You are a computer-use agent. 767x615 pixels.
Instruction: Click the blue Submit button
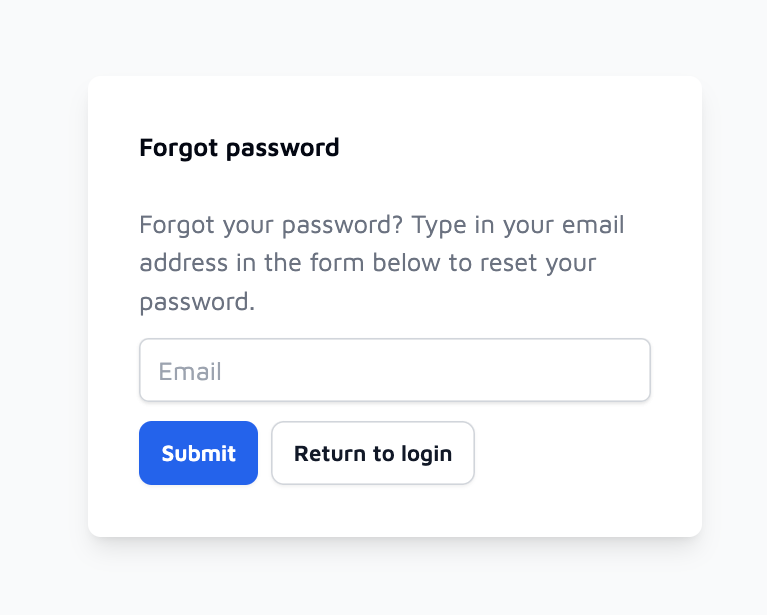(198, 453)
